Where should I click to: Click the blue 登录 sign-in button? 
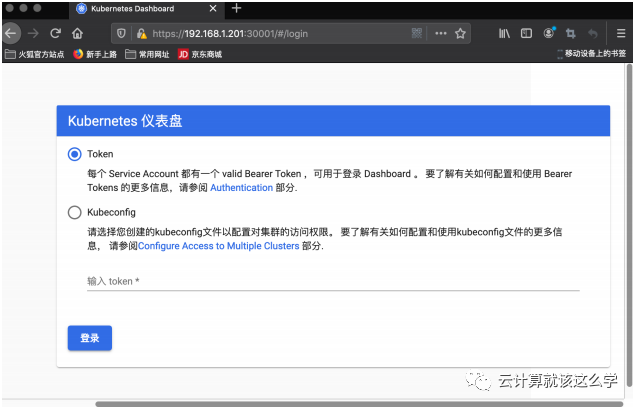90,338
